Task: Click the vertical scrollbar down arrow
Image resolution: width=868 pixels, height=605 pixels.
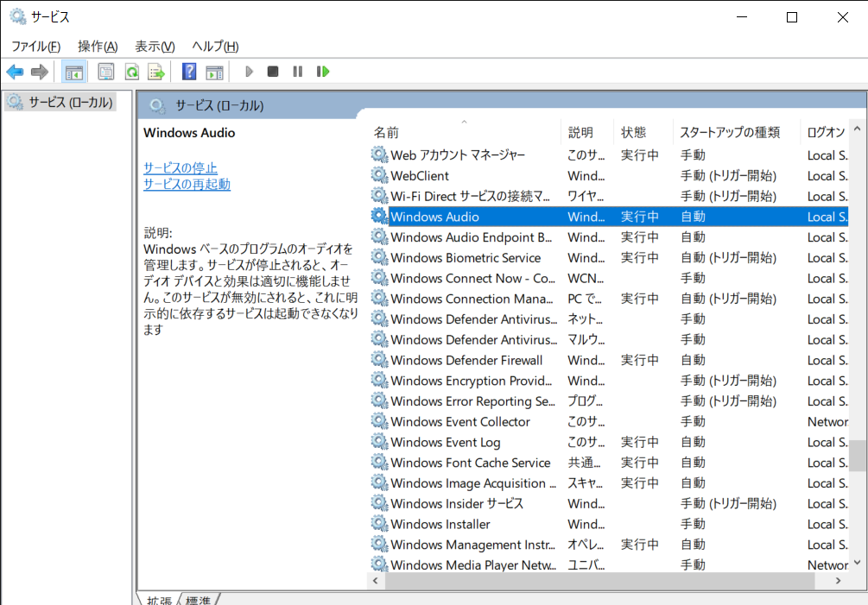Action: (858, 563)
